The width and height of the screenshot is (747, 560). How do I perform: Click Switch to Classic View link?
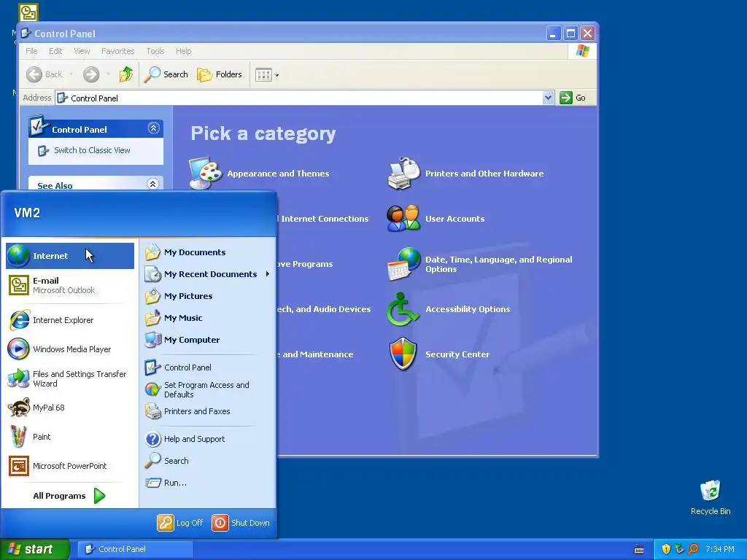91,150
